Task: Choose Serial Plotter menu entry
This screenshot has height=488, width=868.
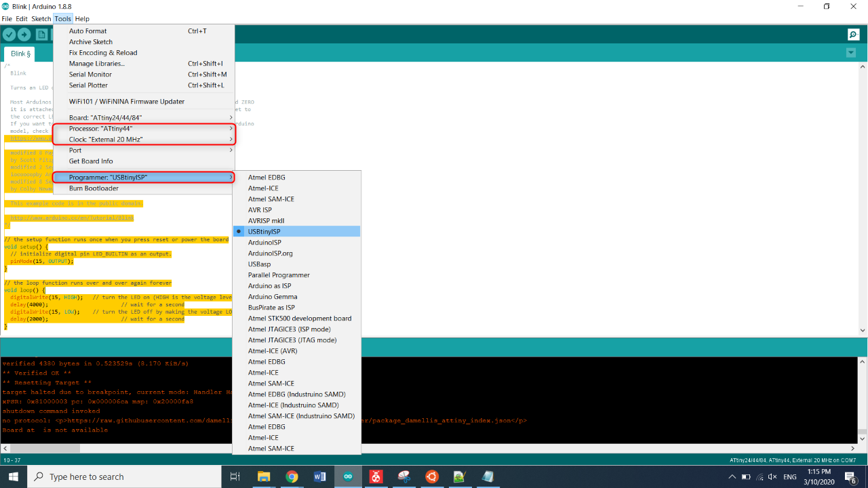Action: click(144, 85)
